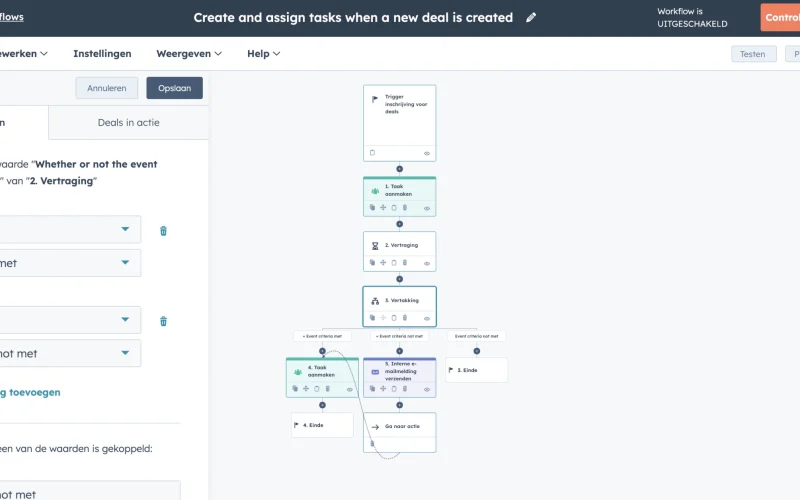
Task: Click the orange 'Control' button
Action: click(780, 17)
